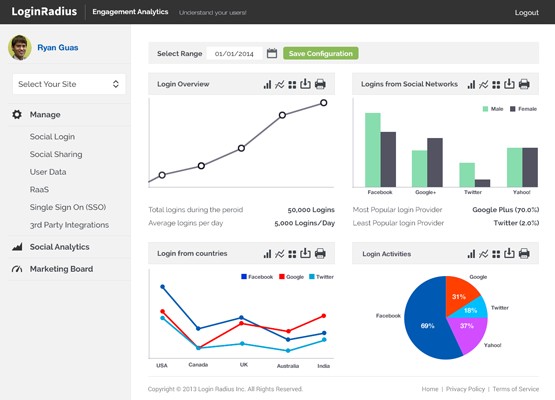The width and height of the screenshot is (555, 400).
Task: Click the Ryan Guas profile name
Action: (x=58, y=47)
